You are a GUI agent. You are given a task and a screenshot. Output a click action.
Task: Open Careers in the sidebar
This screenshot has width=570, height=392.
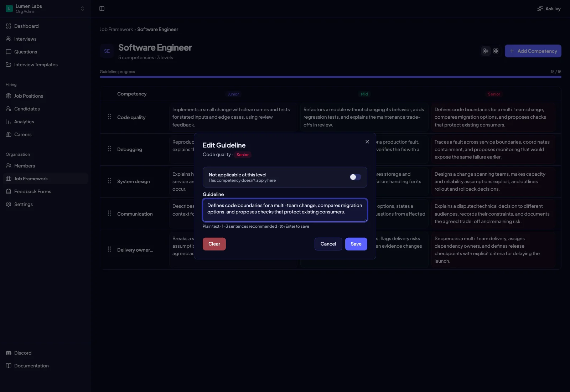(x=46, y=134)
